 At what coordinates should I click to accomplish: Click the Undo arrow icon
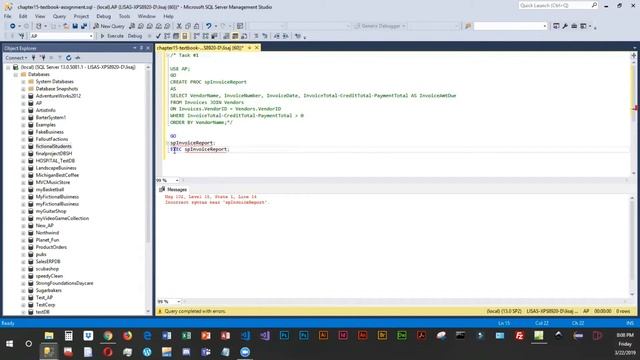tap(209, 26)
